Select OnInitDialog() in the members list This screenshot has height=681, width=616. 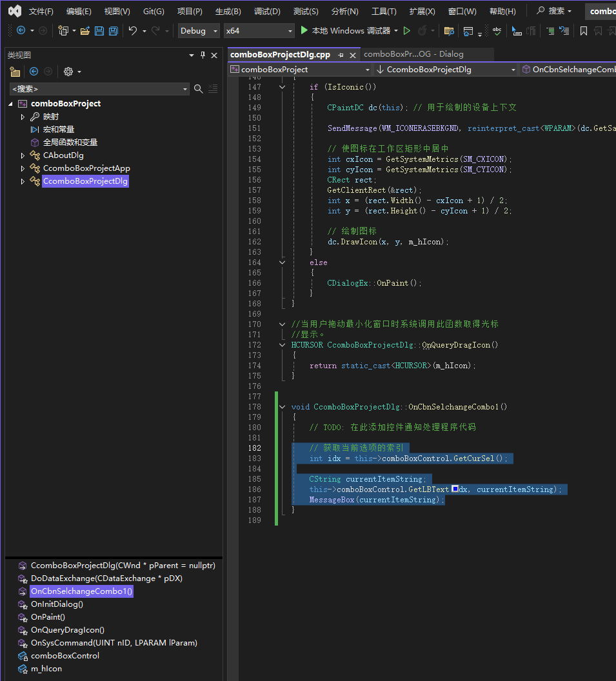coord(57,604)
